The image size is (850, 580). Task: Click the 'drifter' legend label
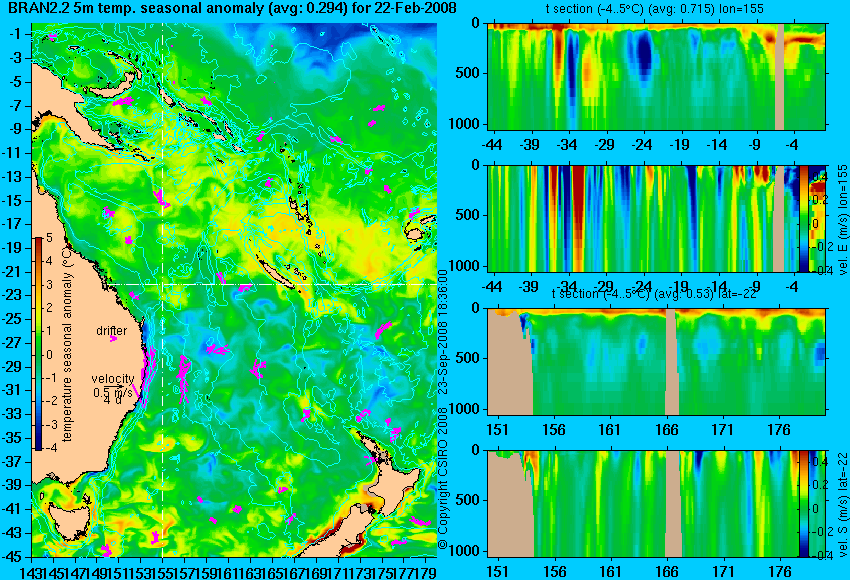(112, 331)
